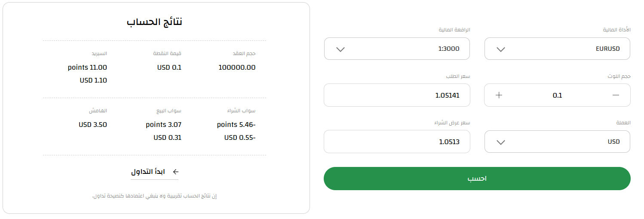Focus the ask price field showing 1.05141
The height and width of the screenshot is (219, 644).
pyautogui.click(x=397, y=95)
